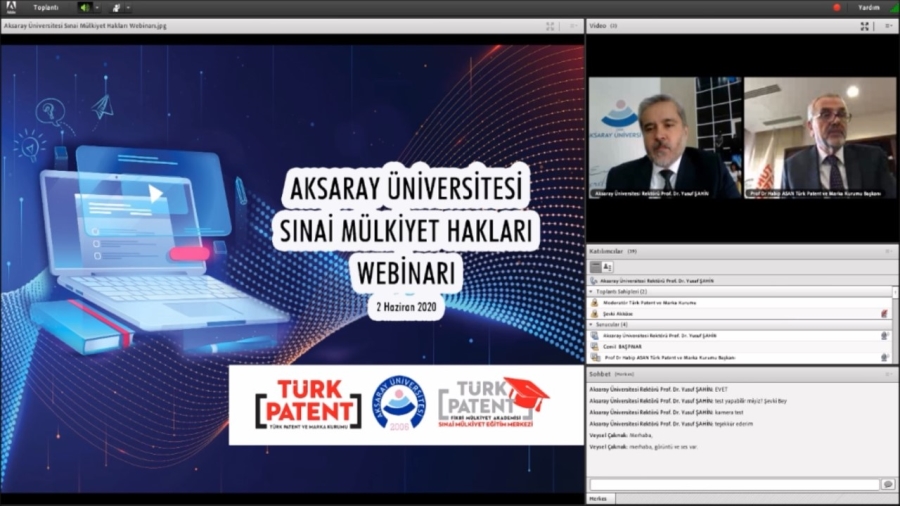Select presenter Cemil BAŞPINAR
Viewport: 900px width, 506px height.
[739, 347]
